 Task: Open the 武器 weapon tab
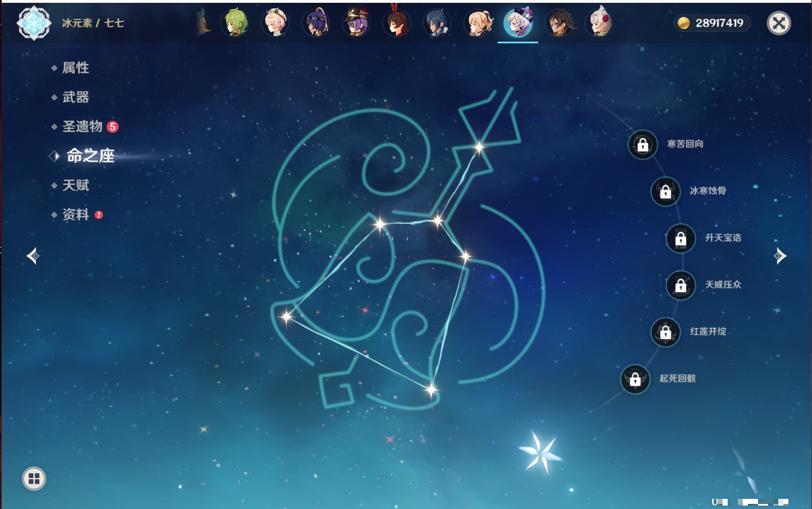[75, 97]
